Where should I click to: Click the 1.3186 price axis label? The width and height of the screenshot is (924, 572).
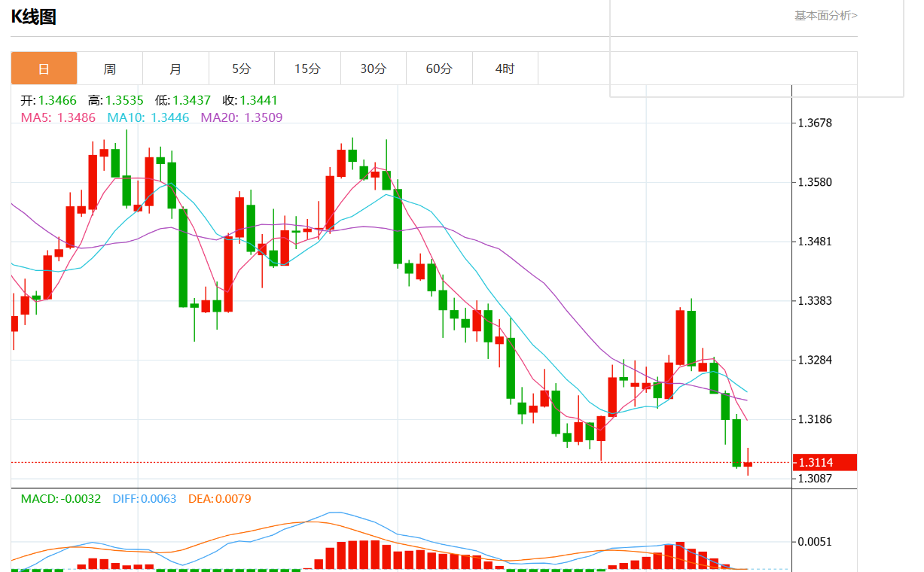pos(815,419)
